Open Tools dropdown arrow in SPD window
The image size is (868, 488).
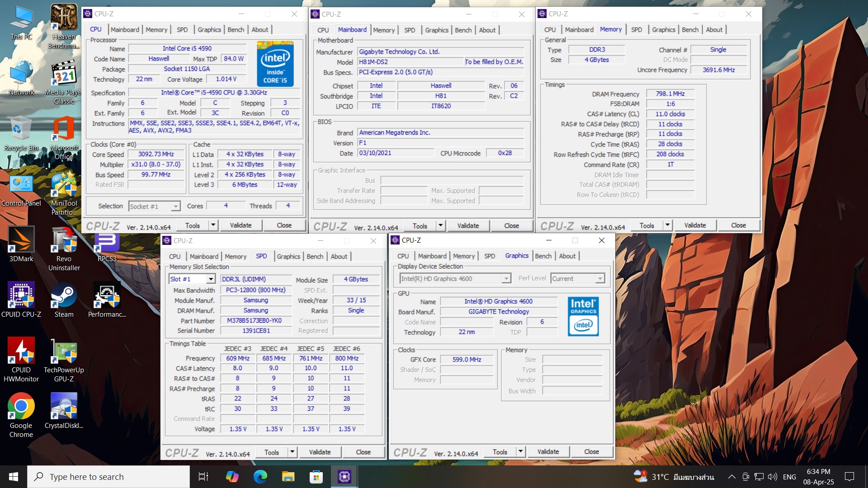pos(292,452)
